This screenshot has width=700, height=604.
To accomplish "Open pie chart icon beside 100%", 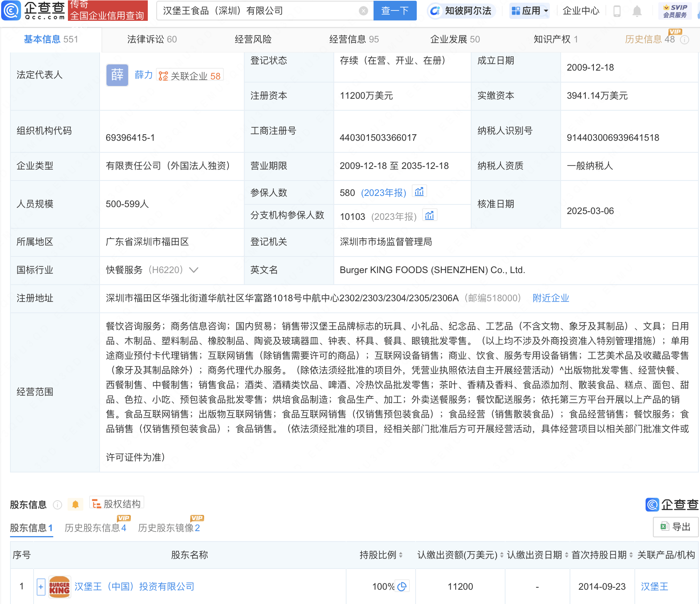I will click(402, 587).
